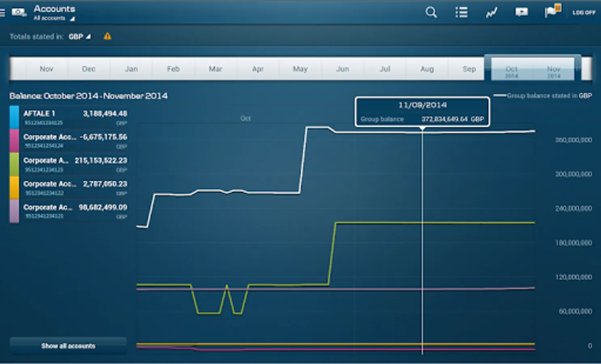Click the 180,000,000 axis label

[573, 243]
